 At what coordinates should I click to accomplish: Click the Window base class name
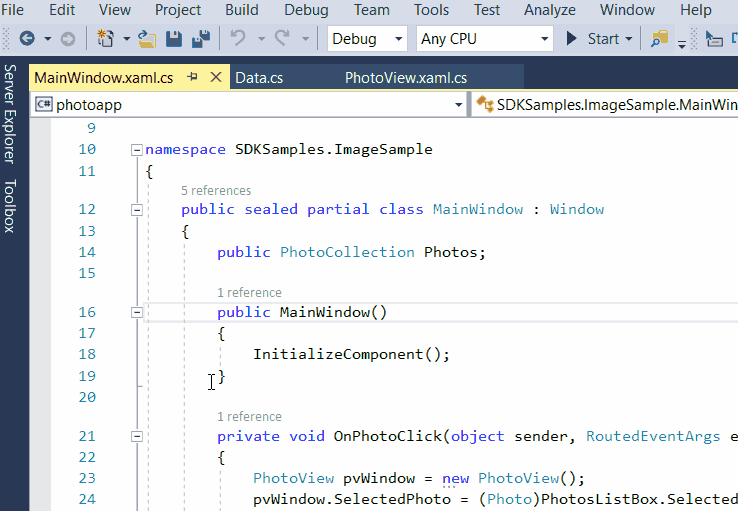(577, 209)
